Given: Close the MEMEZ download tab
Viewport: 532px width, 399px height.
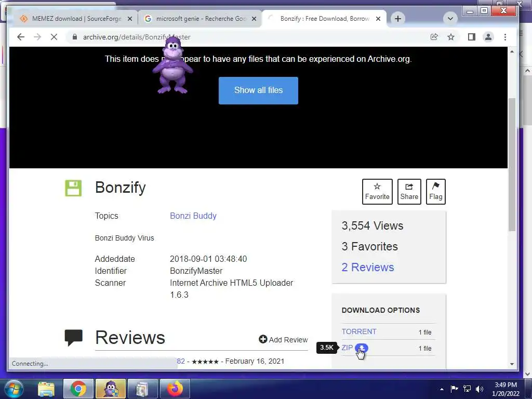Looking at the screenshot, I should point(129,19).
